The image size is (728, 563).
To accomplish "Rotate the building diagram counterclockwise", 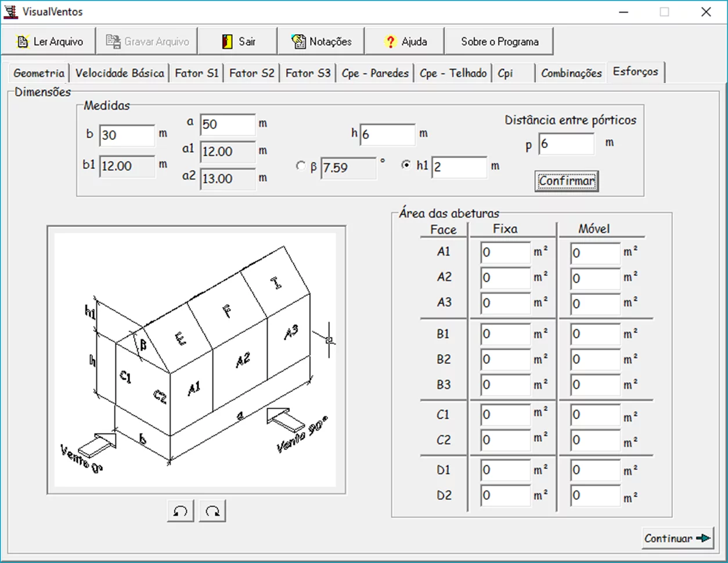I will point(181,511).
